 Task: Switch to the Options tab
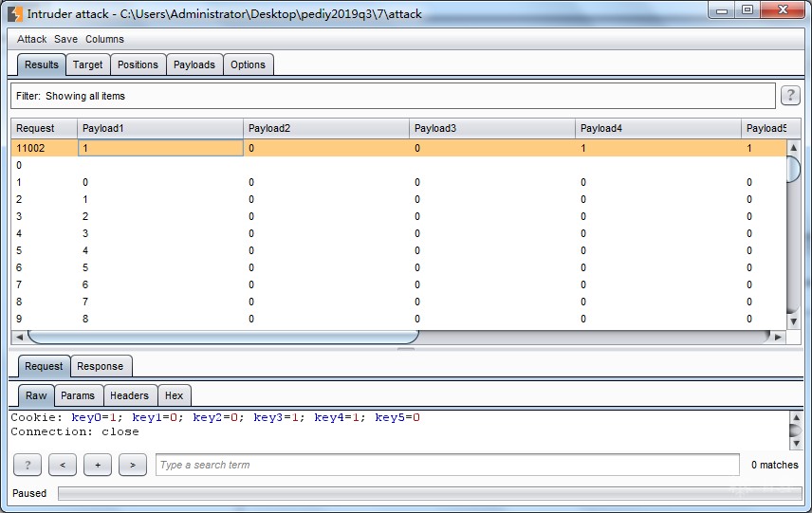[x=248, y=64]
